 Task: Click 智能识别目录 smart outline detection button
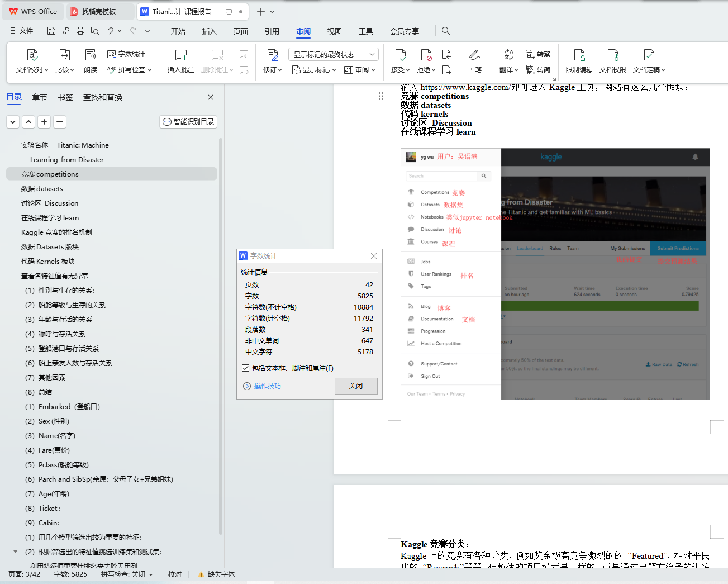[x=188, y=122]
